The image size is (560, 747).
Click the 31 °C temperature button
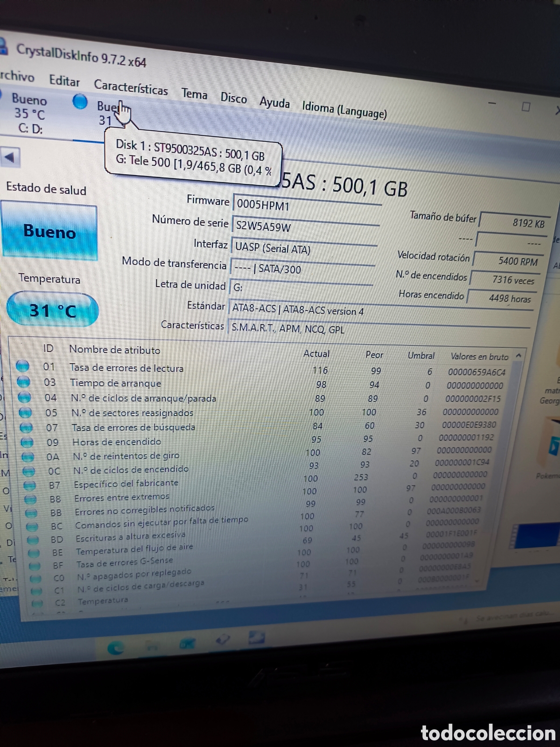point(52,310)
